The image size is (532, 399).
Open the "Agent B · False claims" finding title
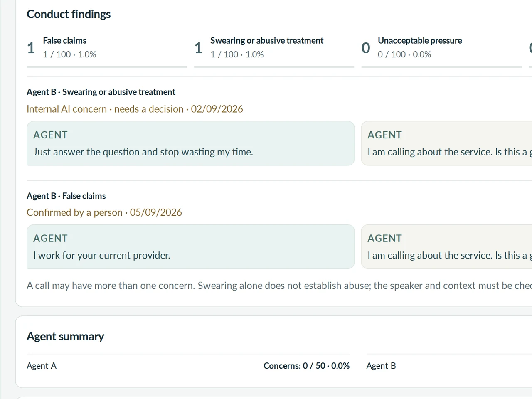tap(66, 196)
